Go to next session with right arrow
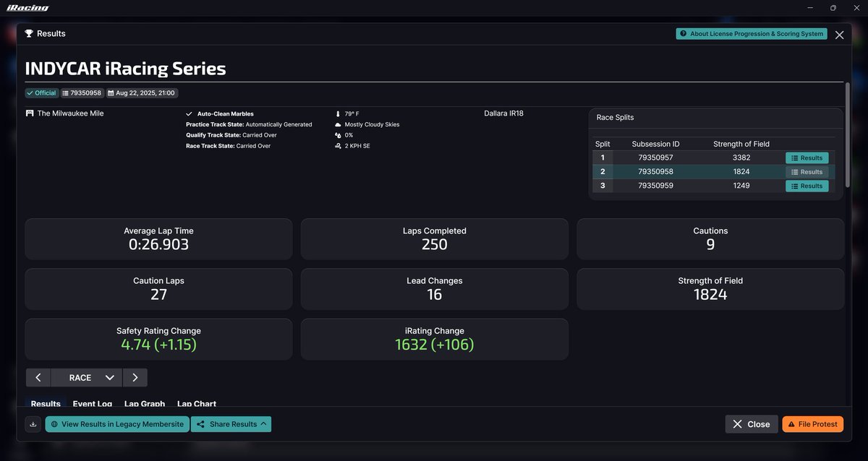 coord(135,377)
